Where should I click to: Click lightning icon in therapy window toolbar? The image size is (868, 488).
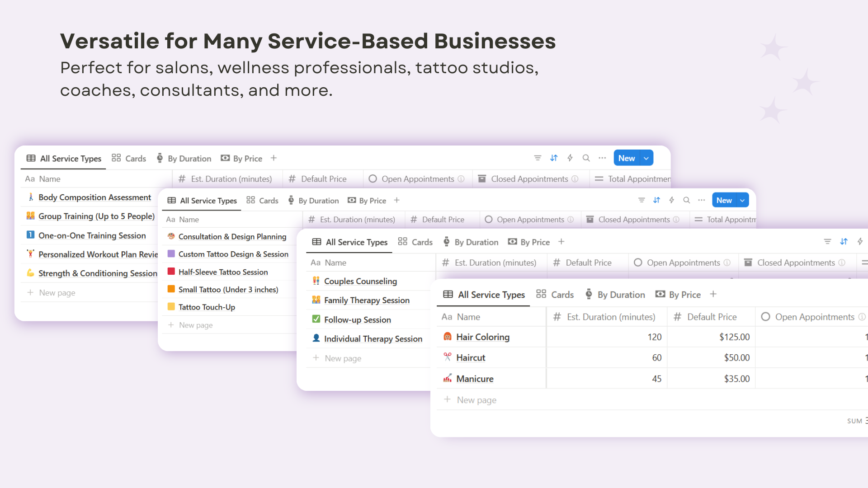coord(860,242)
